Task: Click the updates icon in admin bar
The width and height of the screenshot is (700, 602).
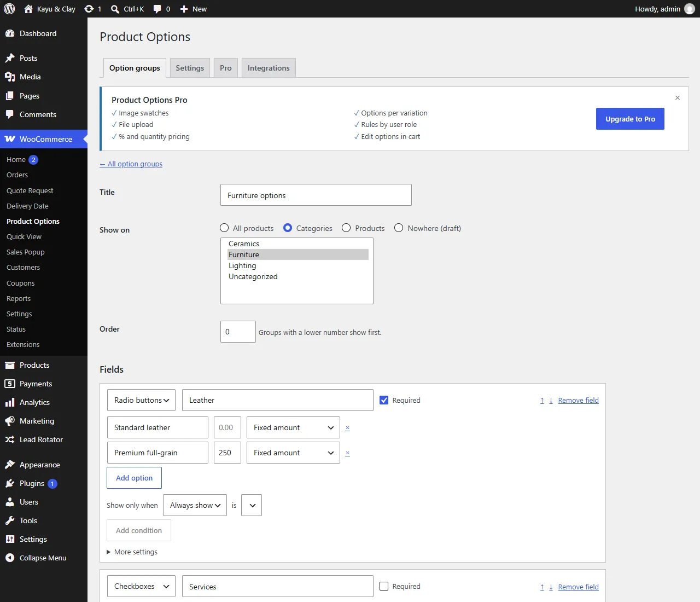Action: click(x=89, y=9)
